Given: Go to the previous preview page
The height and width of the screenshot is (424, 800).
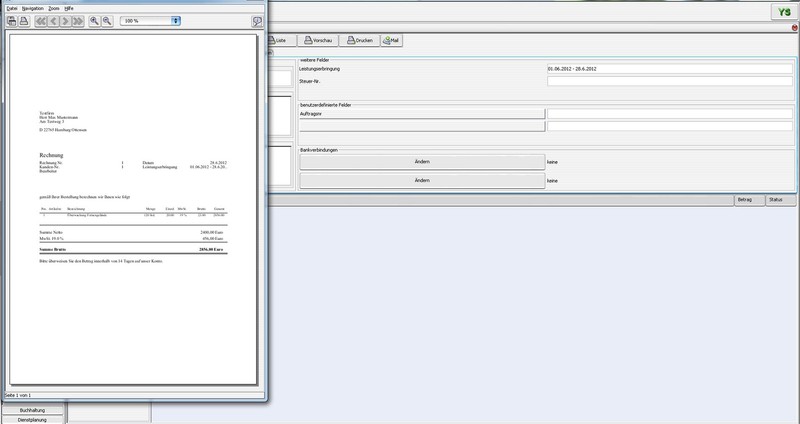Looking at the screenshot, I should [53, 21].
